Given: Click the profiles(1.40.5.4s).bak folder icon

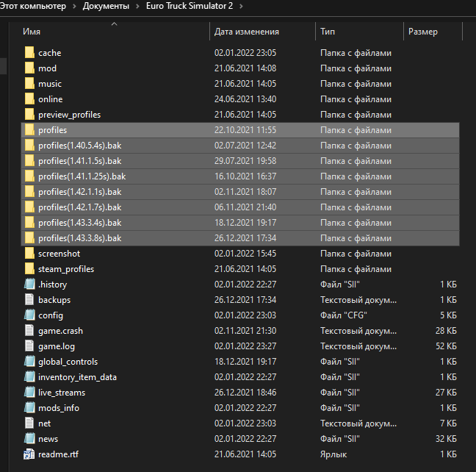Looking at the screenshot, I should [x=29, y=146].
